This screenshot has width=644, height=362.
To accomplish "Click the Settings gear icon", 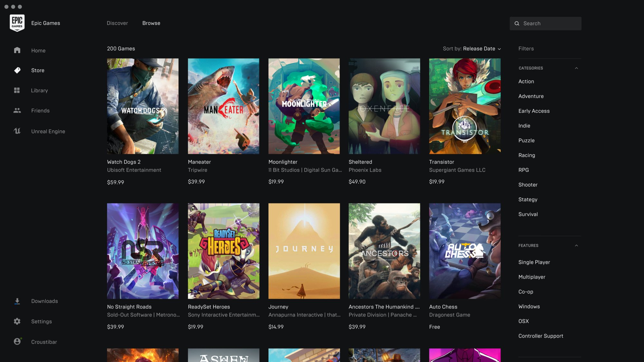I will click(17, 321).
